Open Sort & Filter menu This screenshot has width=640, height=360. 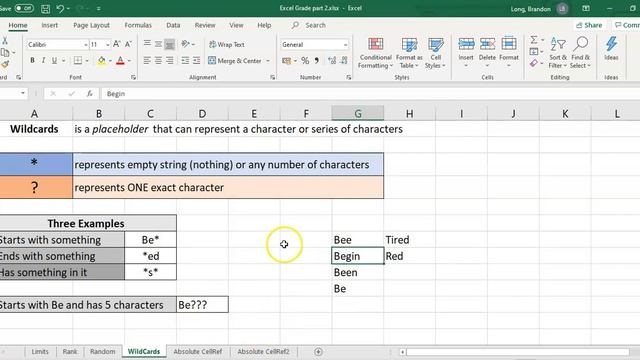(x=558, y=53)
